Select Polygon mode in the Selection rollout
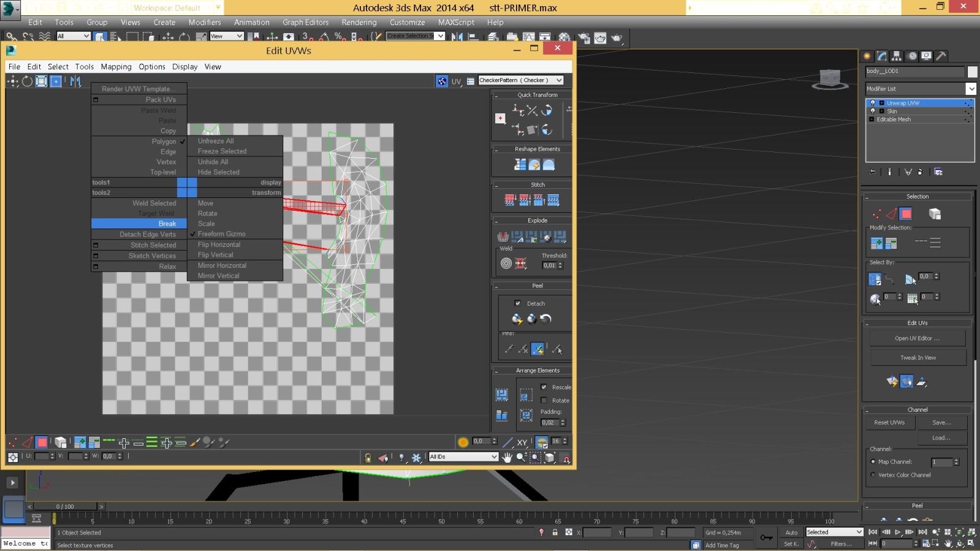Image resolution: width=980 pixels, height=551 pixels. point(906,214)
